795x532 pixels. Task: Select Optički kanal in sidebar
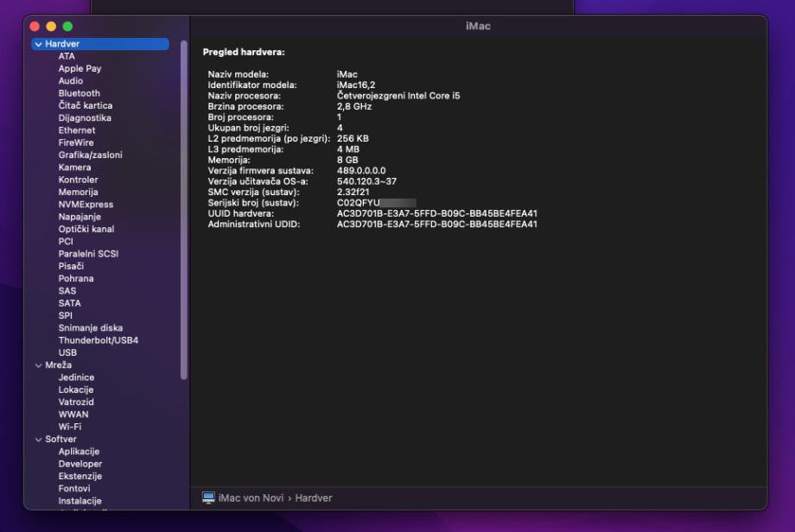click(x=86, y=229)
